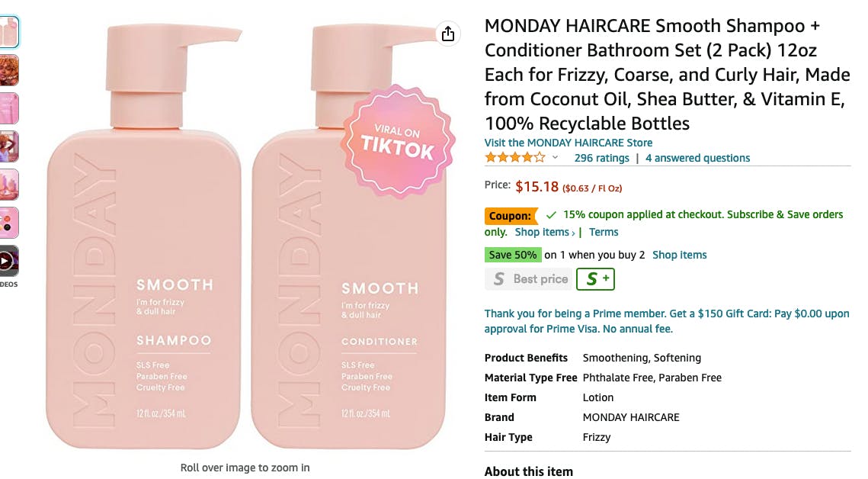This screenshot has height=479, width=868.
Task: Select the second thumbnail with curly-haired model
Action: [x=8, y=70]
